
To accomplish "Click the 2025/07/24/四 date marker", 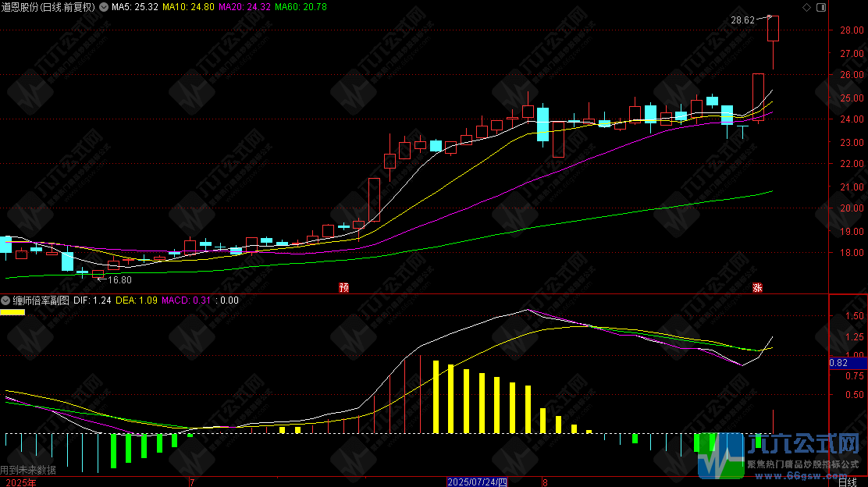I will click(477, 482).
